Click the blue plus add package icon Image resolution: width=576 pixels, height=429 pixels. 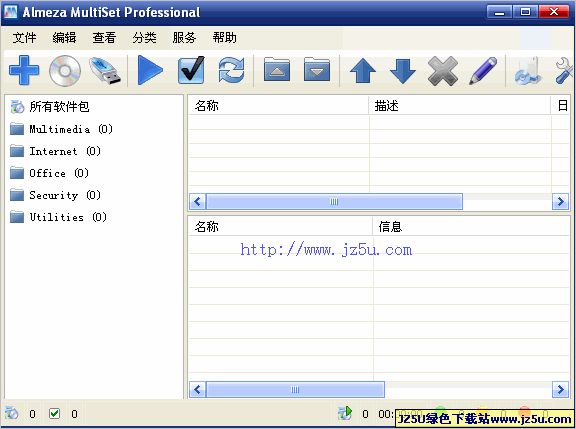pos(24,70)
